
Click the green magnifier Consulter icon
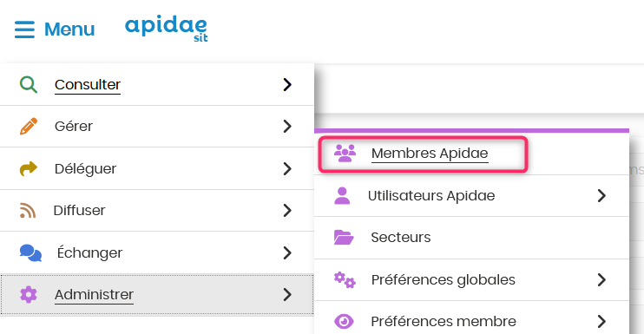coord(29,84)
